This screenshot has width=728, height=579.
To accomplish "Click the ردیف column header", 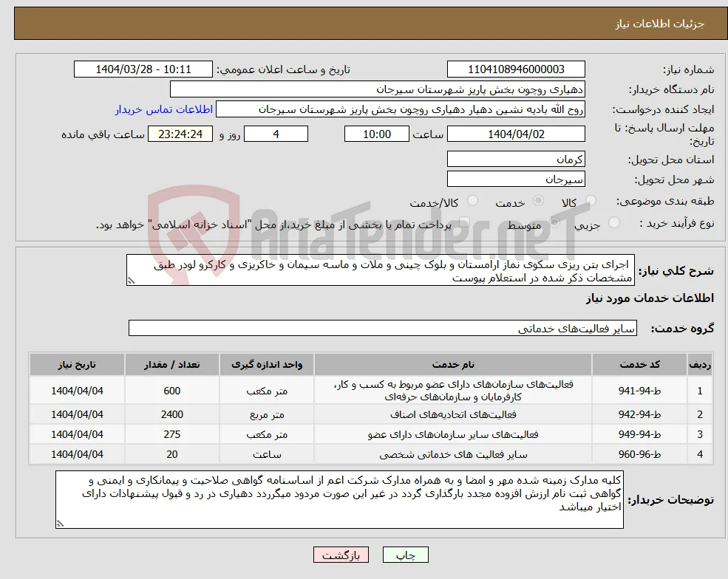I will coord(700,365).
